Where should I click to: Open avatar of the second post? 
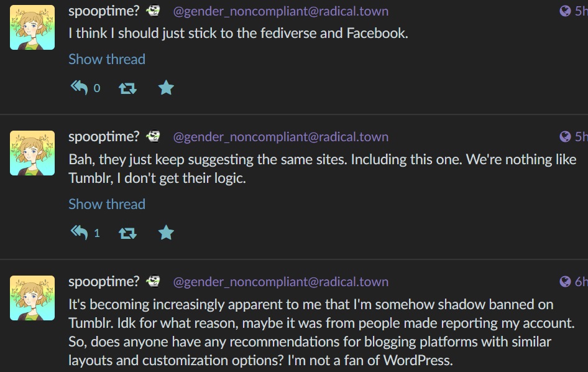click(32, 153)
